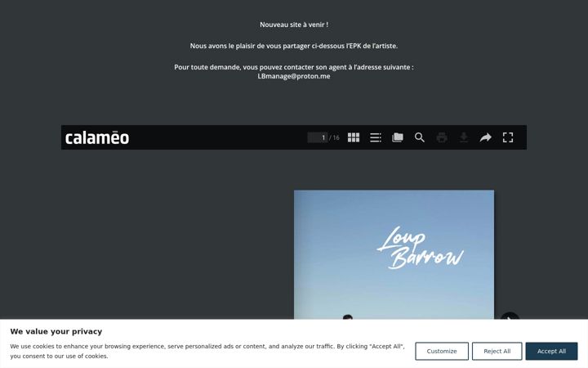Click the 'Nouveau site à venir !' text

coord(294,25)
